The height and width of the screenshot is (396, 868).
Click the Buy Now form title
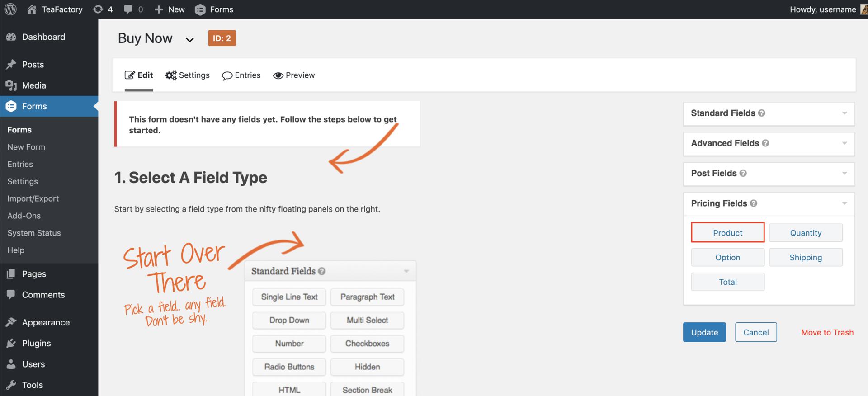145,38
